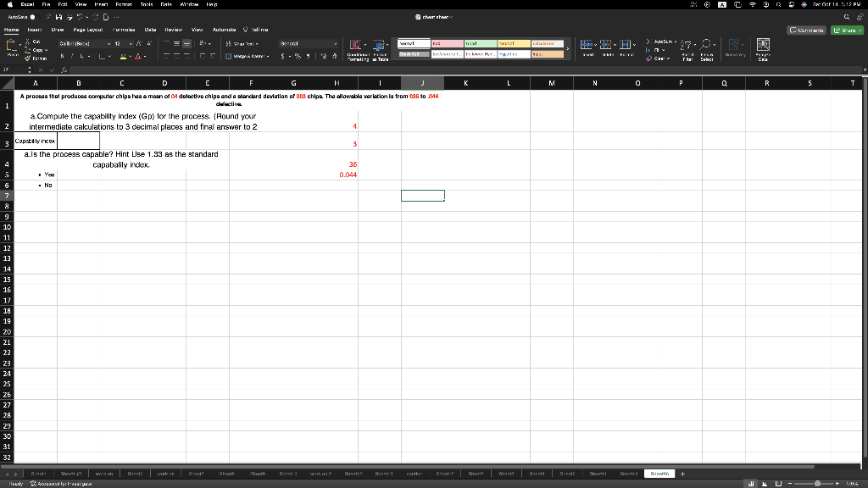Open the Draw ribbon tab
This screenshot has width=868, height=488.
click(x=58, y=30)
